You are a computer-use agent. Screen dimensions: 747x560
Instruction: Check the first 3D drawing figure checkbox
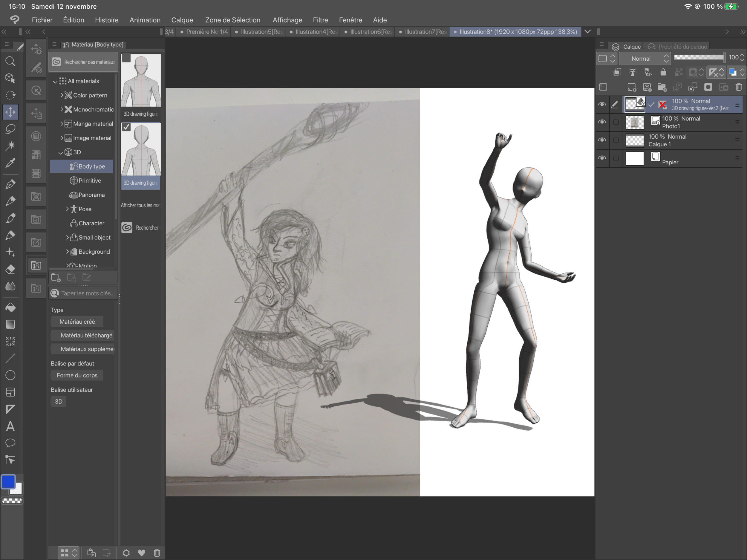[126, 58]
